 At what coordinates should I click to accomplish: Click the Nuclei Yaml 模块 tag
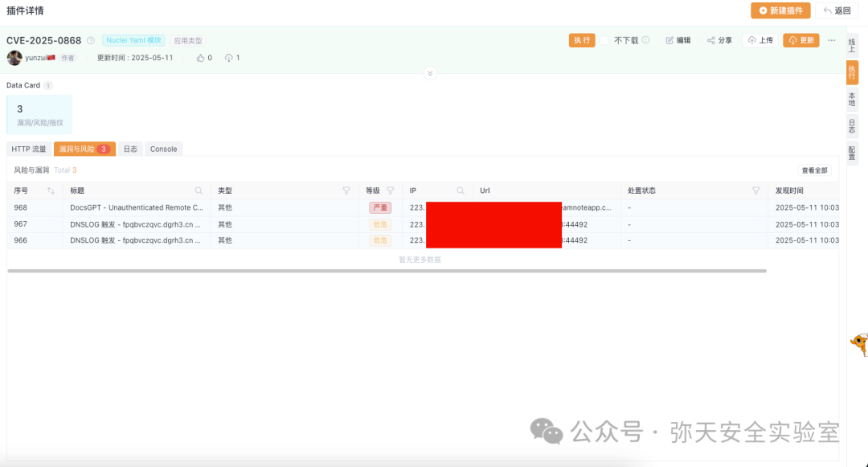coord(133,40)
